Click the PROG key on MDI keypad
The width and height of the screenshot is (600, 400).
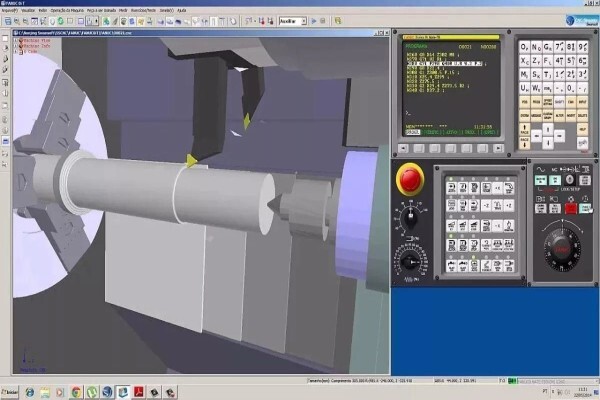536,102
